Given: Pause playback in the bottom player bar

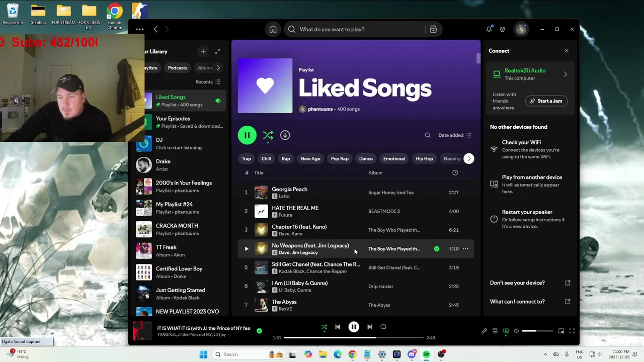Looking at the screenshot, I should 354,327.
